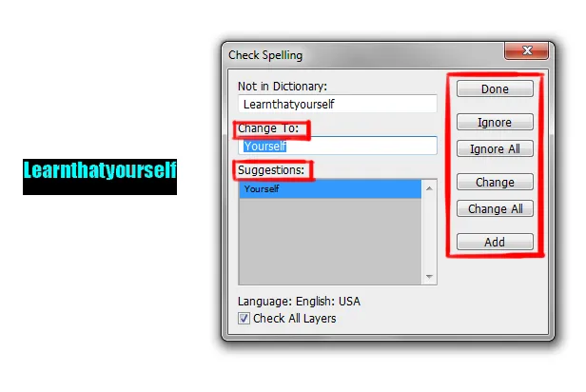
Task: Click the Done button
Action: coord(495,89)
